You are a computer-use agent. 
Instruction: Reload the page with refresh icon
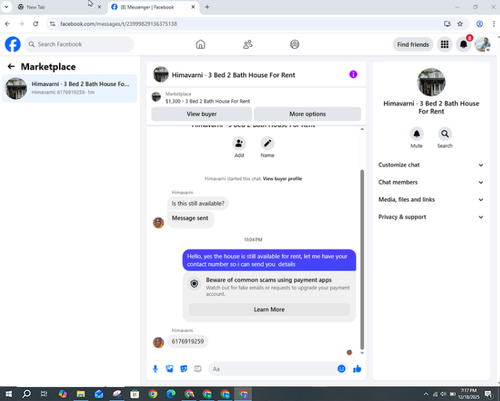[36, 24]
